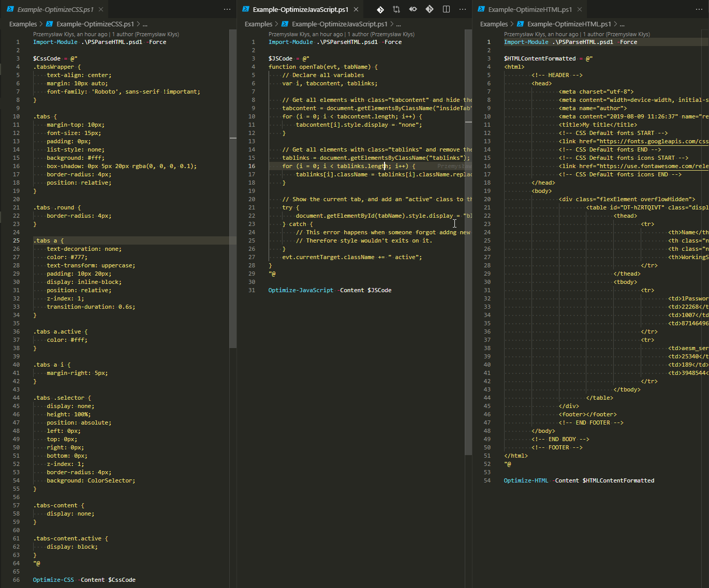Viewport: 709px width, 588px height.
Task: Click the second GitLens diamond icon
Action: (x=430, y=9)
